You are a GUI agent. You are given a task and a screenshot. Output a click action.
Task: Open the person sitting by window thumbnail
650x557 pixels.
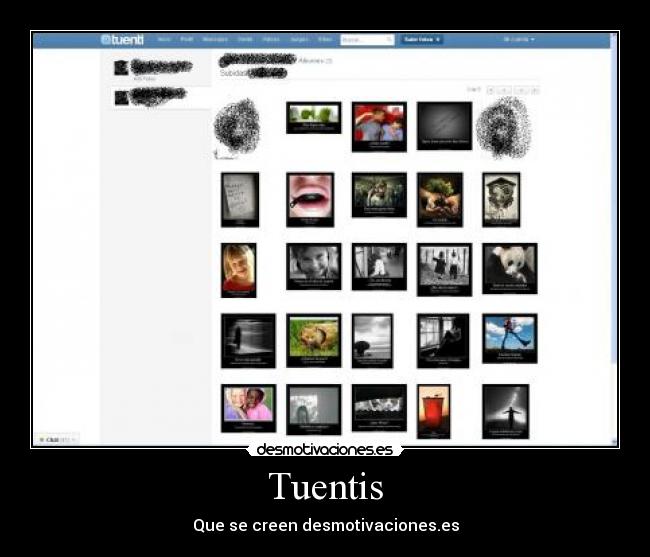pyautogui.click(x=443, y=341)
